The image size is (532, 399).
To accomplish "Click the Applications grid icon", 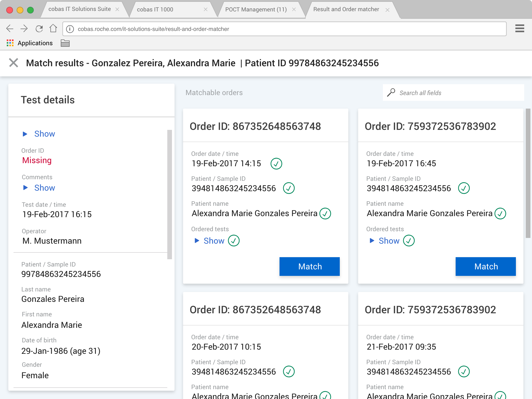I will coord(10,43).
